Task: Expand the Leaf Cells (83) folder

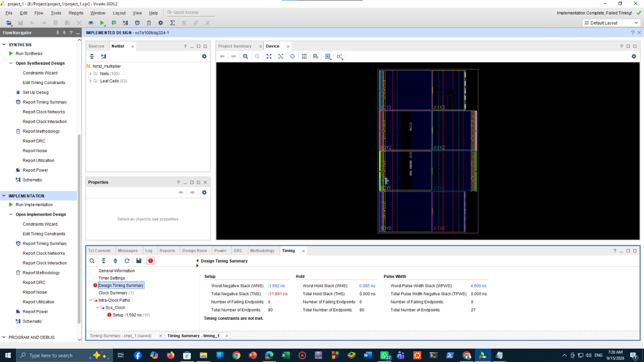Action: [91, 81]
